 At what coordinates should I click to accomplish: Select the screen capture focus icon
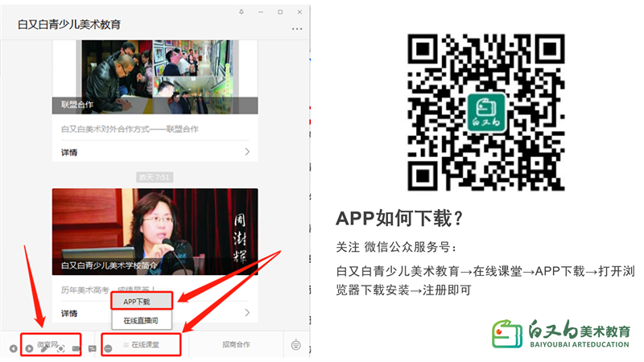60,348
